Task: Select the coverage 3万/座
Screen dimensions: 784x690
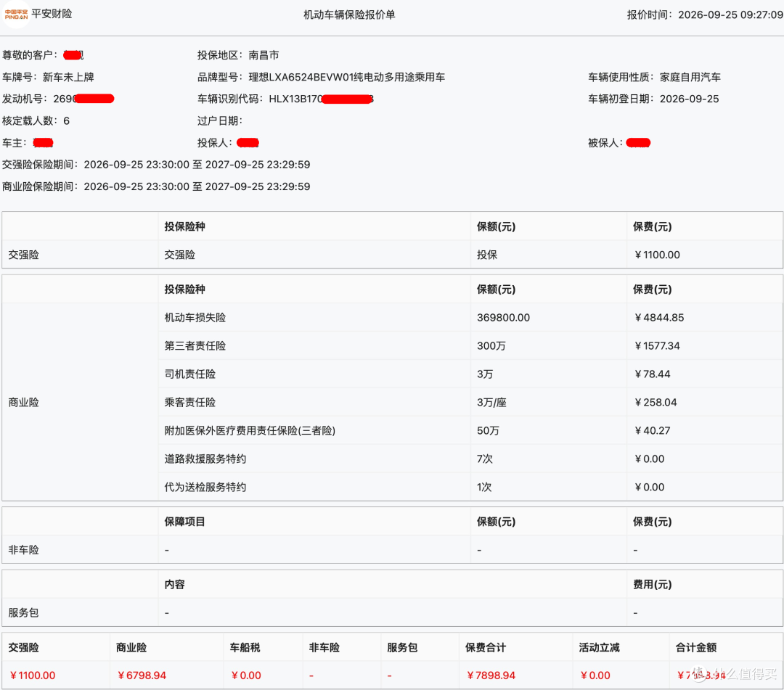Action: pyautogui.click(x=491, y=402)
